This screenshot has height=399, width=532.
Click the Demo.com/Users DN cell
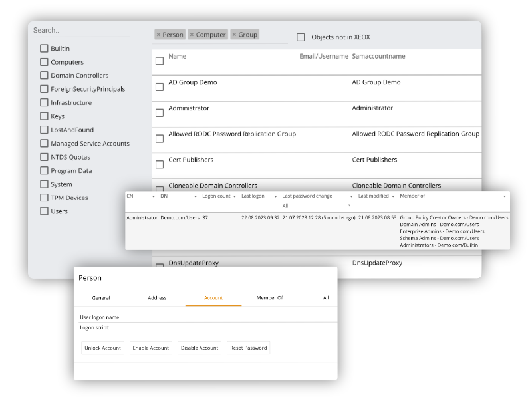(x=180, y=218)
